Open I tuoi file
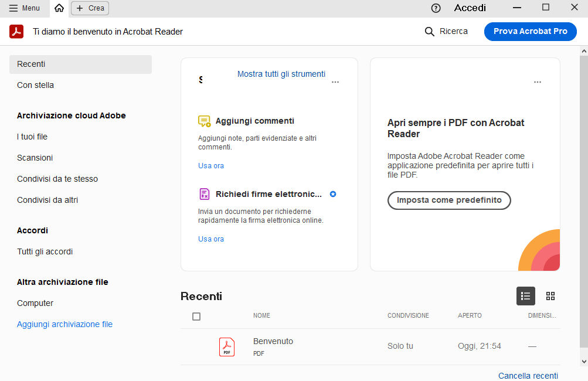Viewport: 588px width, 381px height. [32, 137]
